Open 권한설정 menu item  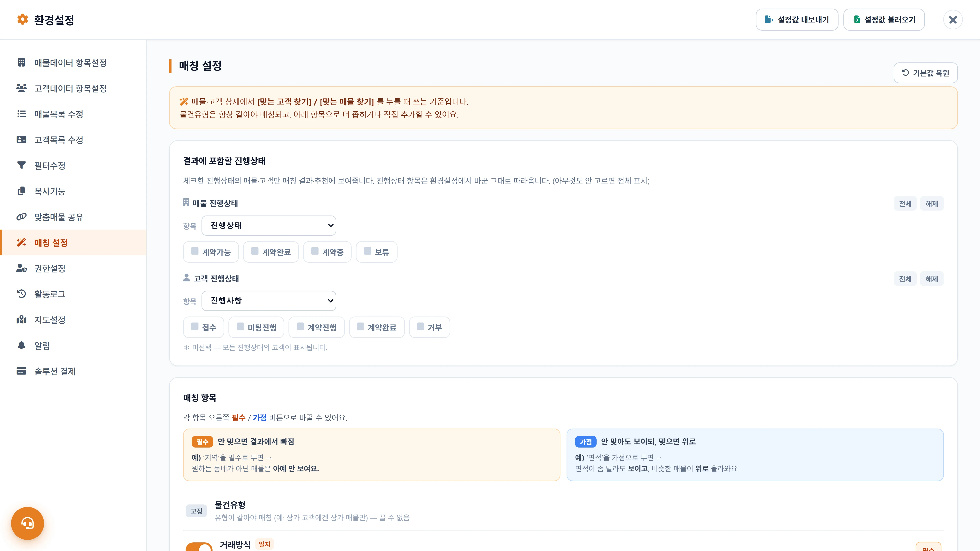tap(73, 269)
